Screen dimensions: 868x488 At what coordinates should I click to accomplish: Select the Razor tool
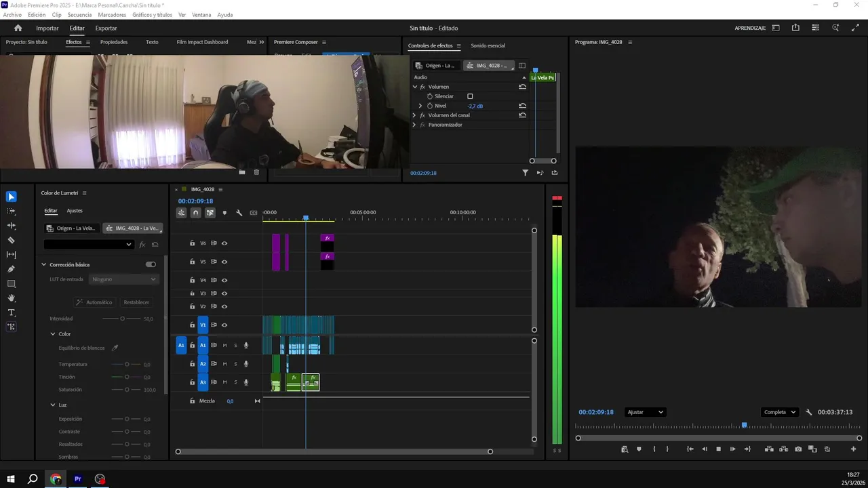(x=11, y=240)
